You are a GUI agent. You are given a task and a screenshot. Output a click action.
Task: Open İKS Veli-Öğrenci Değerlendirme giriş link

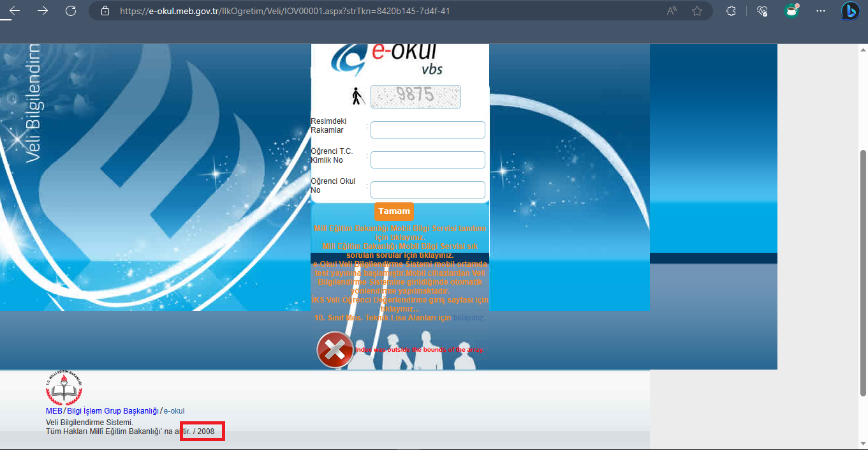(401, 304)
